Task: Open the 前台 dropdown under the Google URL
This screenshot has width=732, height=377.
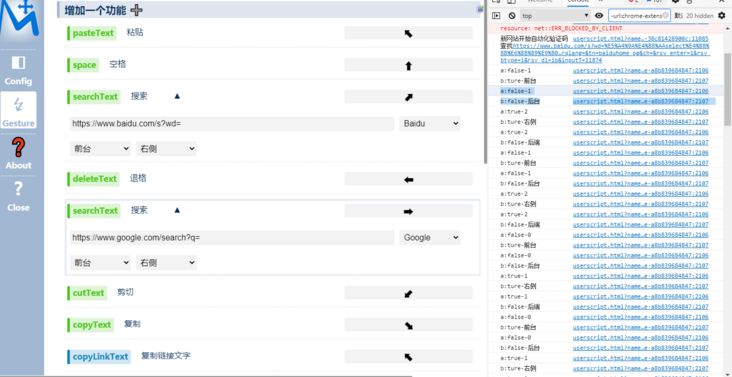Action: 100,263
